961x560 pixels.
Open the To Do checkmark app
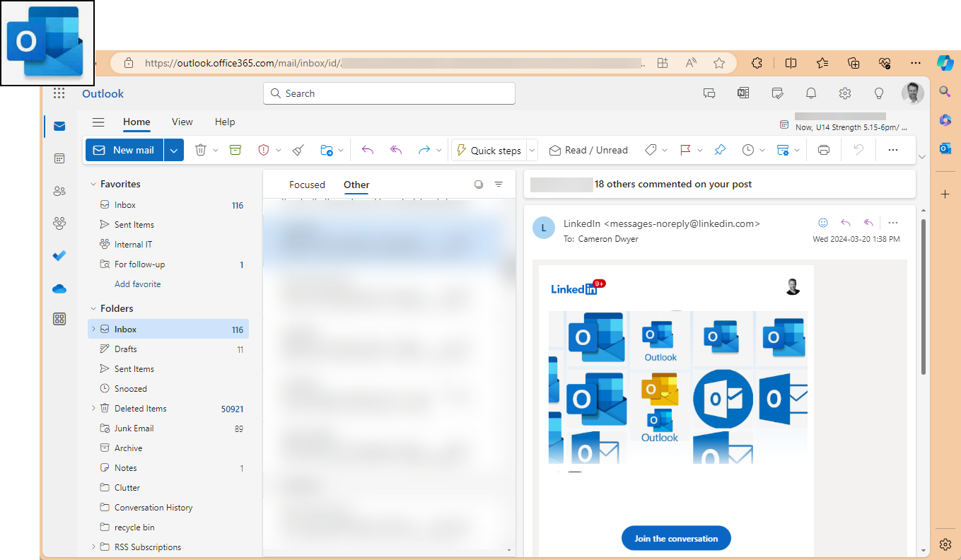click(x=59, y=256)
